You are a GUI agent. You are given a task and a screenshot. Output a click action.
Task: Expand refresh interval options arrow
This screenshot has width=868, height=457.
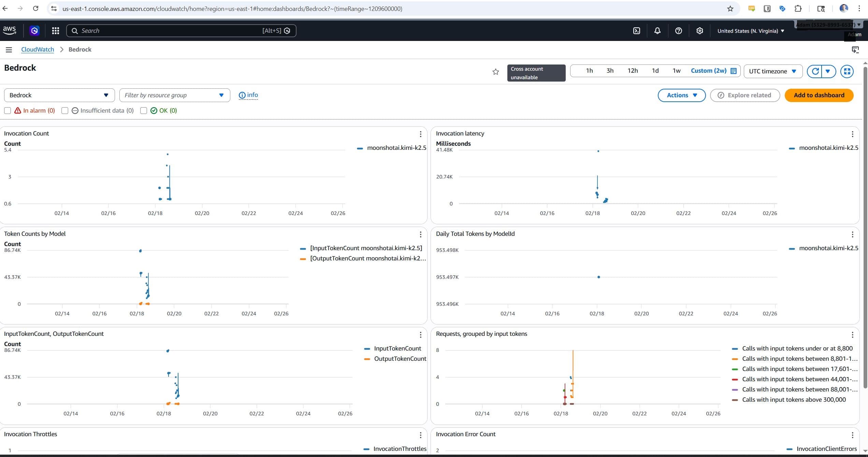tap(828, 71)
